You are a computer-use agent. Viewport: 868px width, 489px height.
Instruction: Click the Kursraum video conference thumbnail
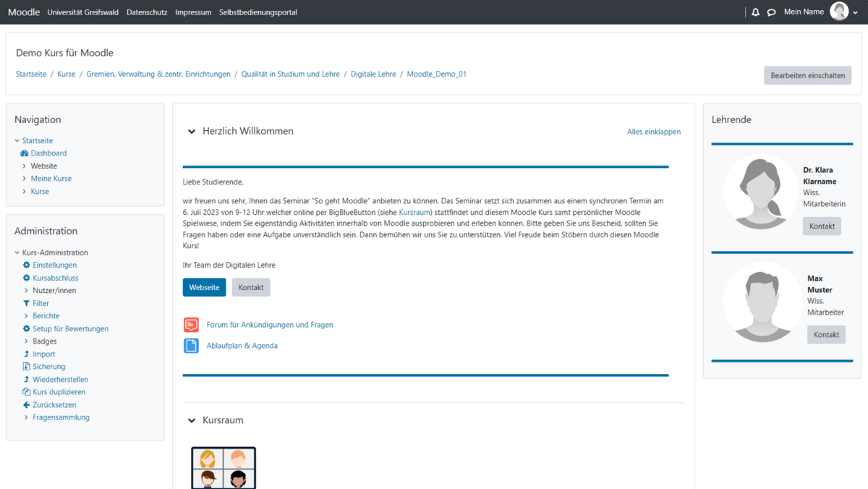tap(224, 468)
